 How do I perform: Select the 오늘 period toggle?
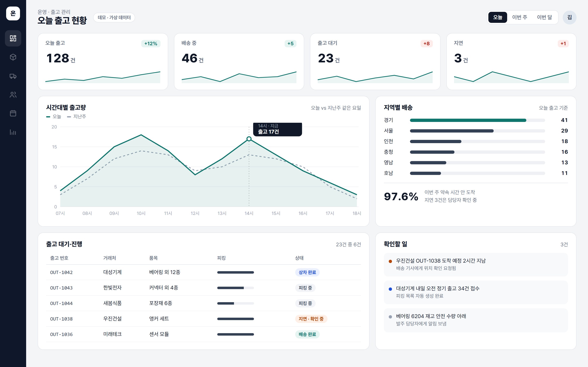point(497,17)
